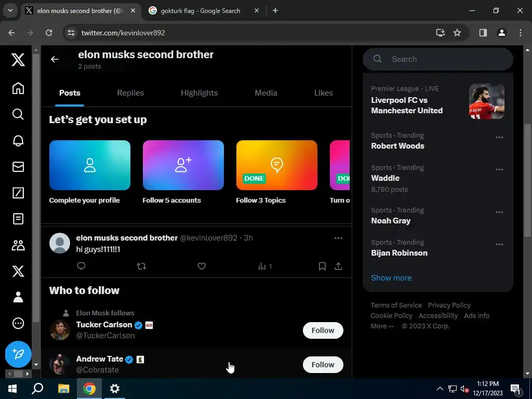The image size is (532, 399).
Task: Click the Chrome address bar URL
Action: point(123,33)
